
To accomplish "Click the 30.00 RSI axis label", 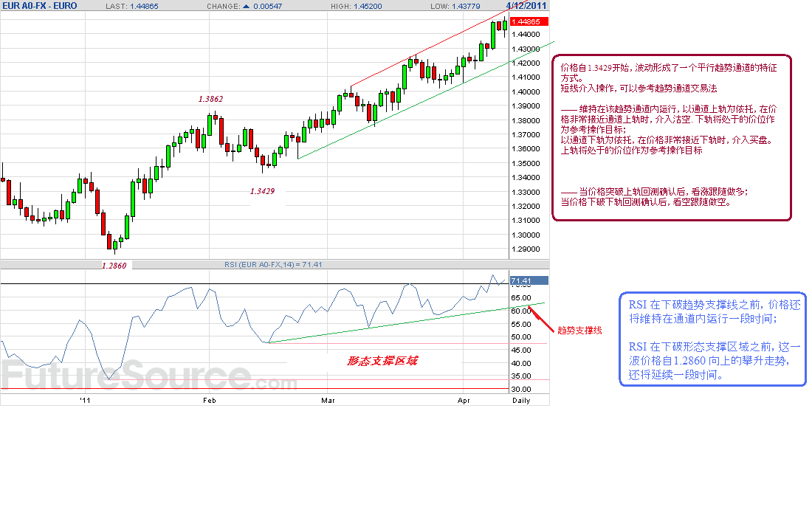I will (x=521, y=389).
